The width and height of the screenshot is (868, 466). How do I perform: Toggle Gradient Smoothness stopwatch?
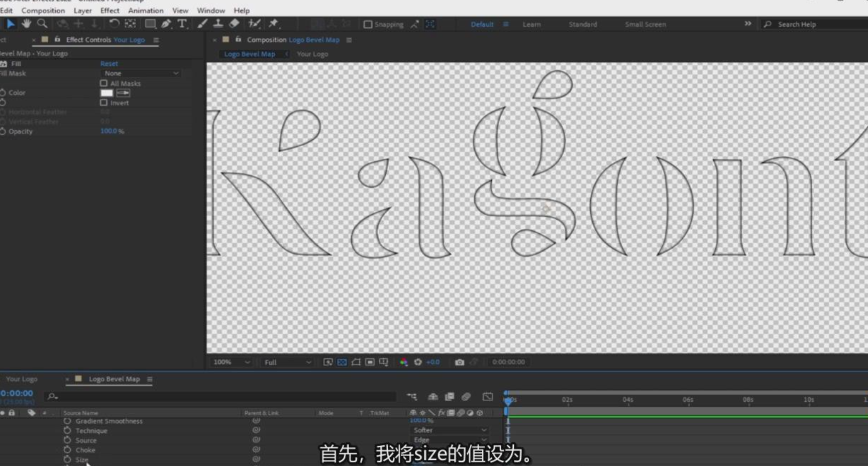pos(67,421)
